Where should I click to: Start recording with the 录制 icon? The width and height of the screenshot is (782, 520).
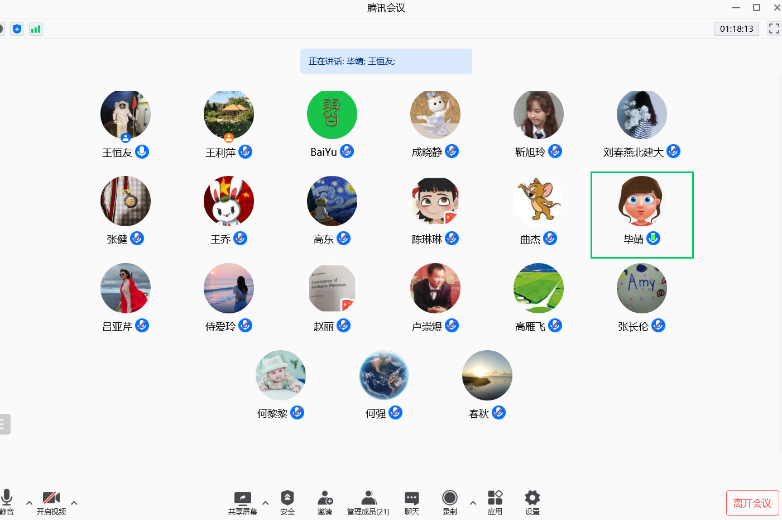pos(450,501)
